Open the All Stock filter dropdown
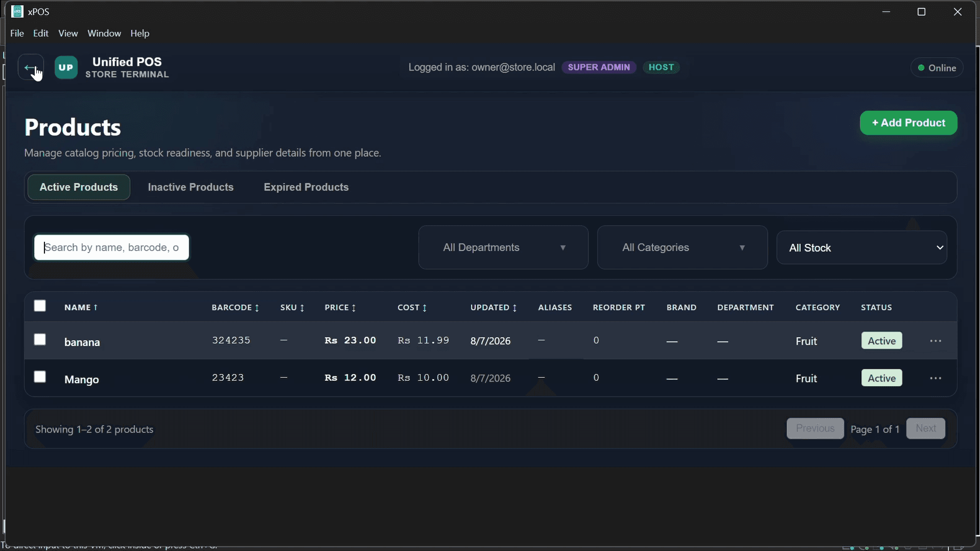The height and width of the screenshot is (551, 980). point(862,247)
